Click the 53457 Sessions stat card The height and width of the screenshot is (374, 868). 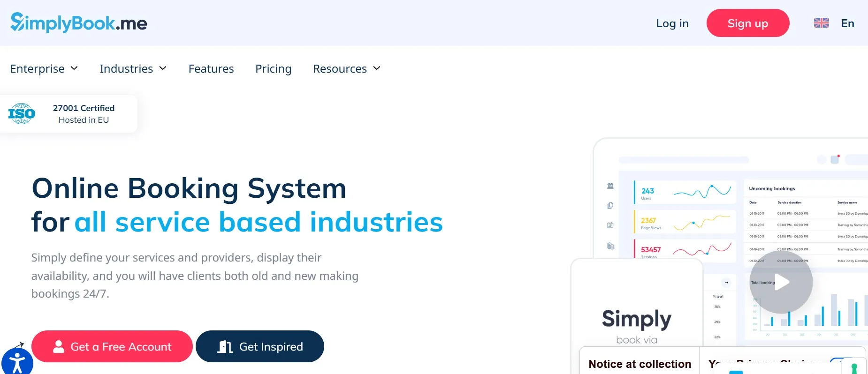click(x=685, y=249)
